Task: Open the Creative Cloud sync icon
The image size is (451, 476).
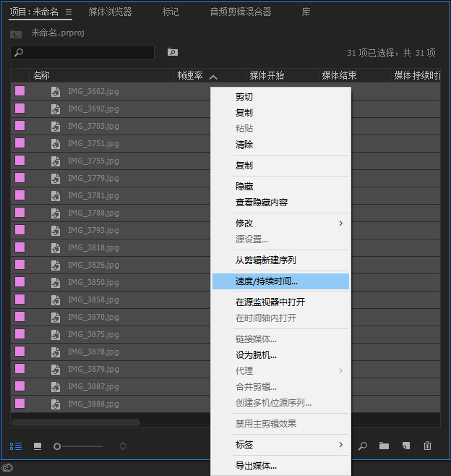Action: pos(7,468)
